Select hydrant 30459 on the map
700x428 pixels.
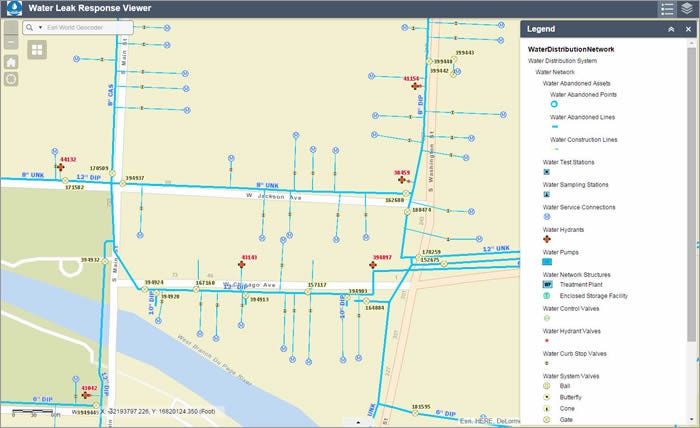[402, 180]
